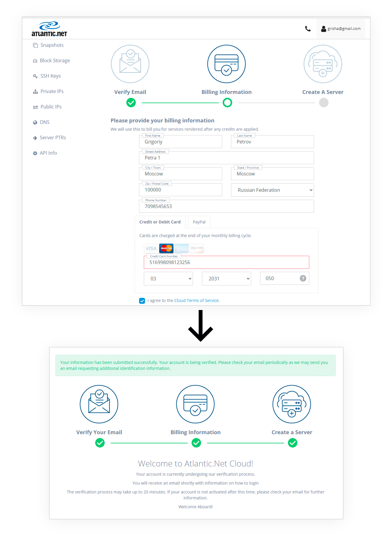The height and width of the screenshot is (548, 392).
Task: Click the CVV help question mark icon
Action: tap(303, 278)
